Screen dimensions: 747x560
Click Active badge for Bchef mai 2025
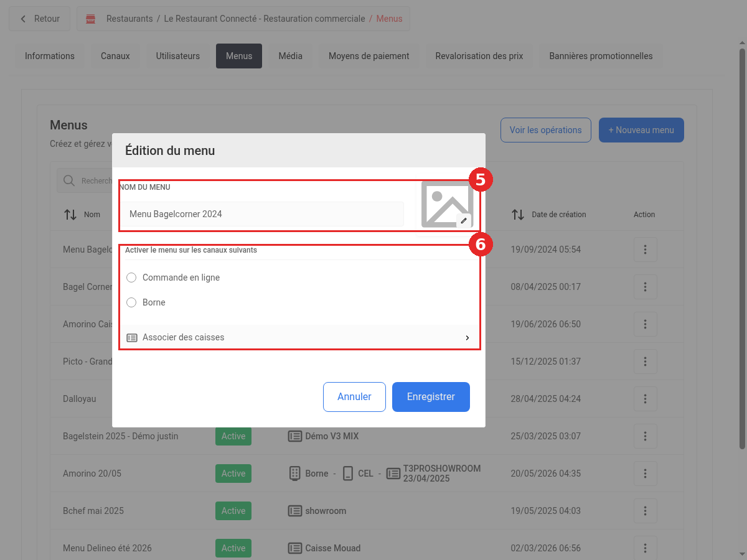pyautogui.click(x=233, y=511)
